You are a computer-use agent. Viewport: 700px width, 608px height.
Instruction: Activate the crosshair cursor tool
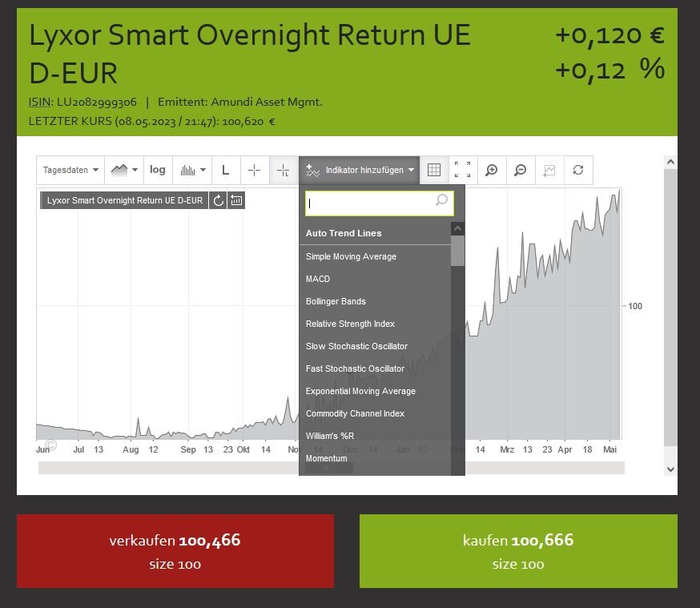(255, 170)
